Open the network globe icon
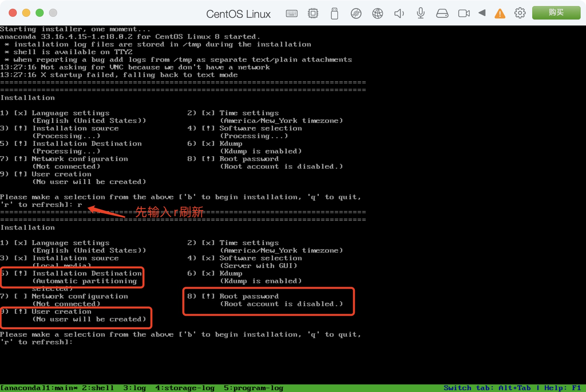This screenshot has width=586, height=392. [377, 13]
